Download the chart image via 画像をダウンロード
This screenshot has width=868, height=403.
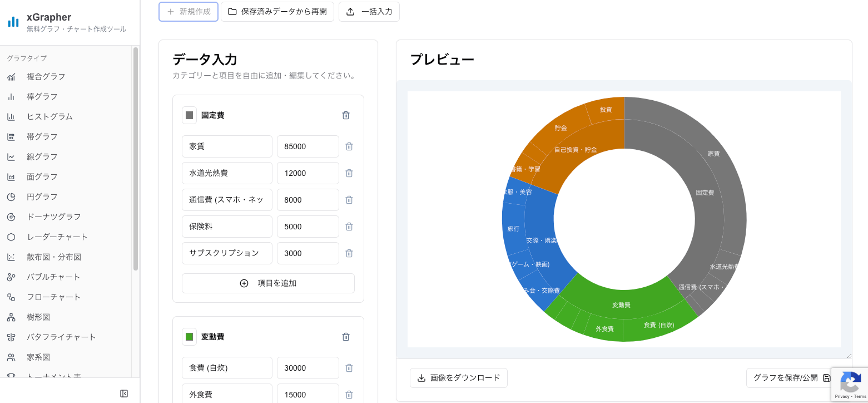pos(458,378)
